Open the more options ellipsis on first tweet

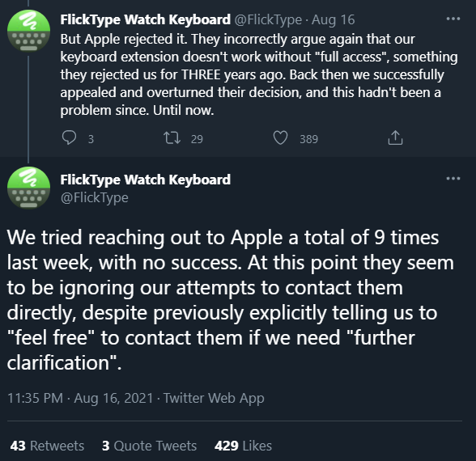453,19
